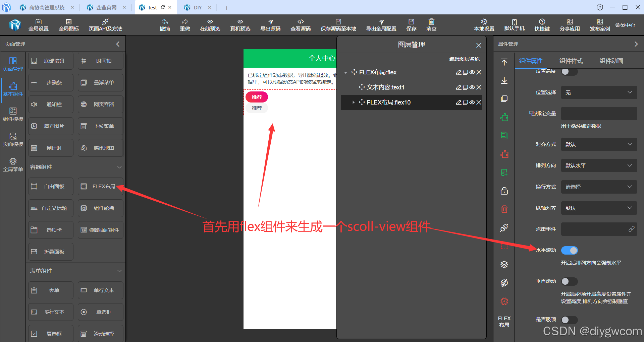
Task: Expand FLEX布局:flex10 tree node
Action: tap(353, 102)
